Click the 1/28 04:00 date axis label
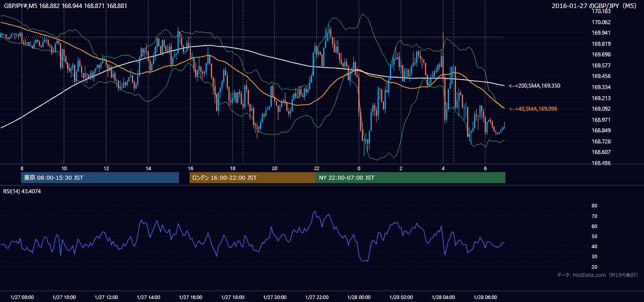Image resolution: width=644 pixels, height=302 pixels. pyautogui.click(x=443, y=297)
